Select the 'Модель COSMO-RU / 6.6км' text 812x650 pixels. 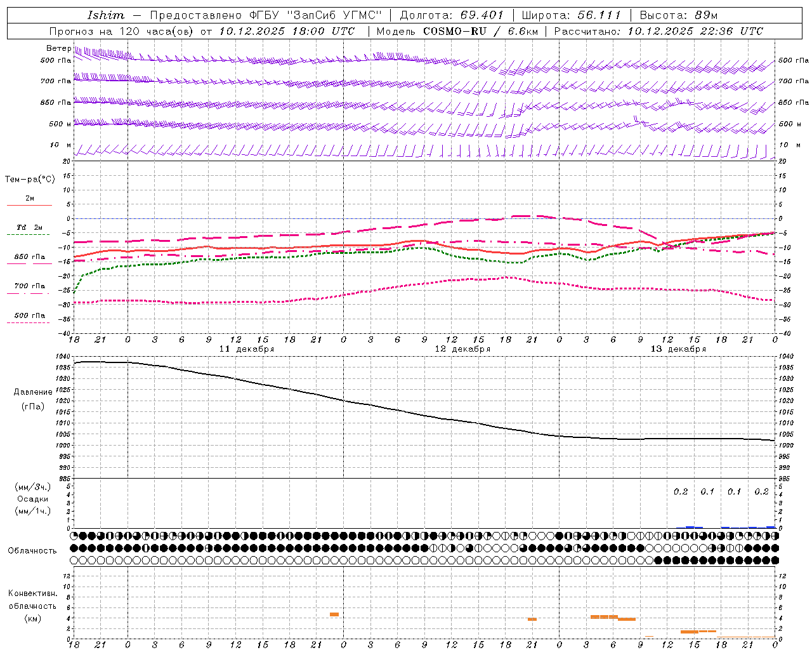[457, 31]
